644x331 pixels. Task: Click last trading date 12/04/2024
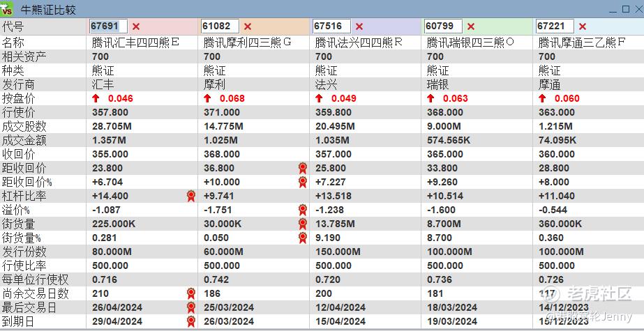340,307
